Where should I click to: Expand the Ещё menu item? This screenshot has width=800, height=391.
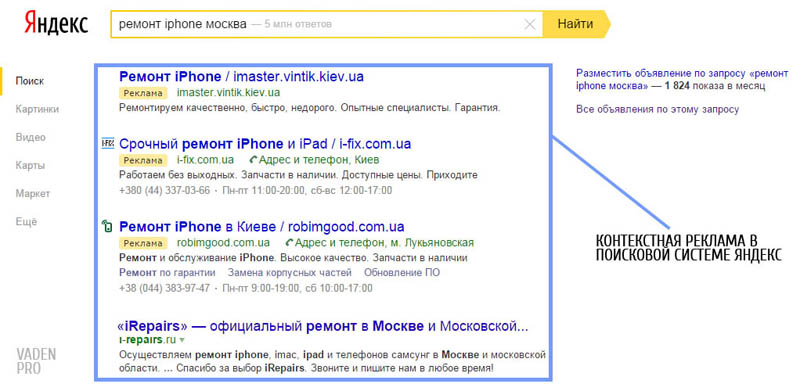click(x=26, y=222)
